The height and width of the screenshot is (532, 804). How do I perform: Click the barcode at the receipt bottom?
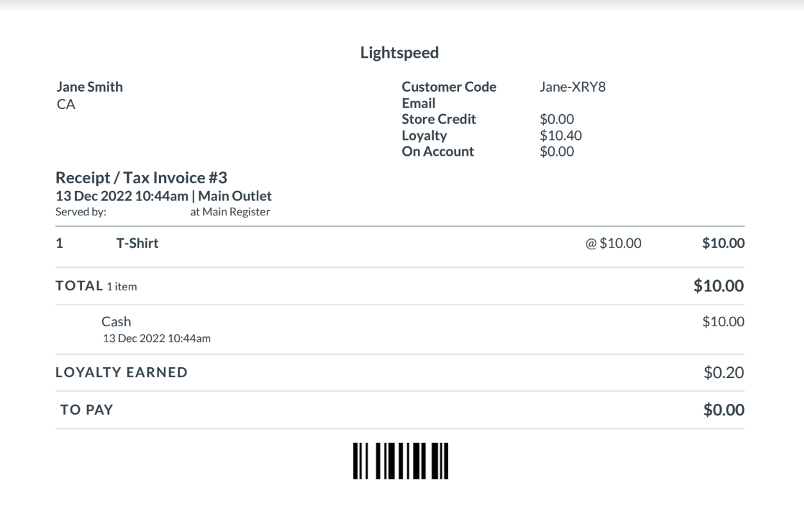click(x=400, y=460)
